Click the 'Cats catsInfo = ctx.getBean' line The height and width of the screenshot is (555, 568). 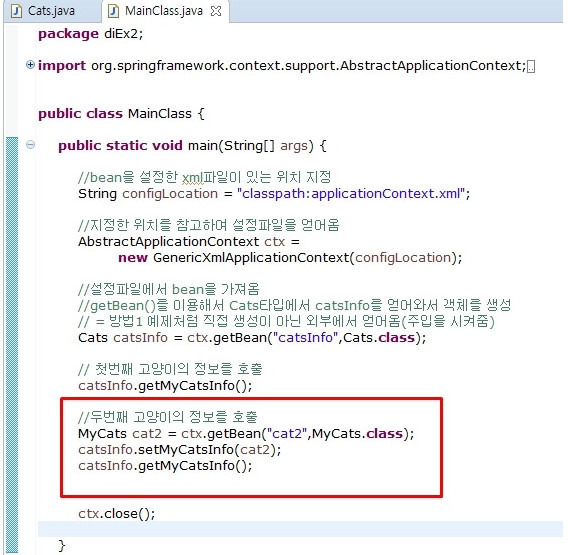pos(252,338)
